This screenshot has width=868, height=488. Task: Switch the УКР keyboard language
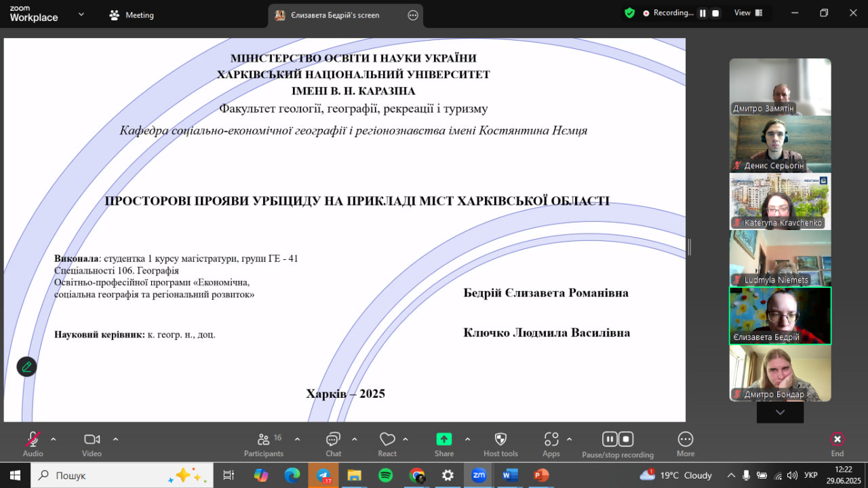point(810,475)
